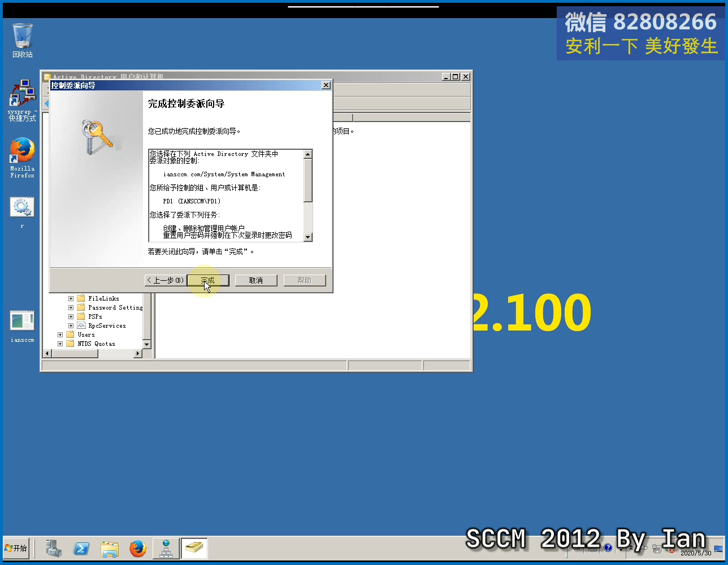This screenshot has width=728, height=565.
Task: Close the 控制委派向导 wizard dialog
Action: click(326, 85)
